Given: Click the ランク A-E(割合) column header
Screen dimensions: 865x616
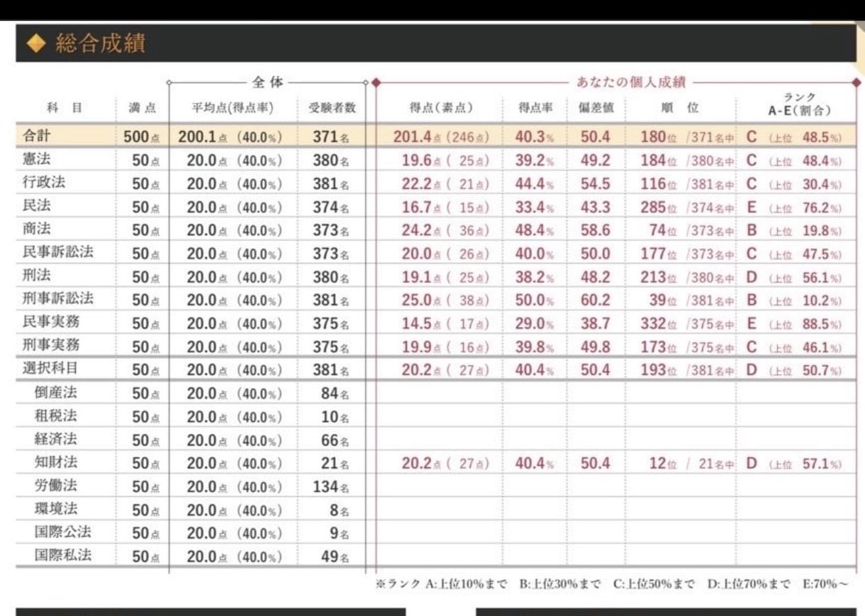Looking at the screenshot, I should [799, 104].
